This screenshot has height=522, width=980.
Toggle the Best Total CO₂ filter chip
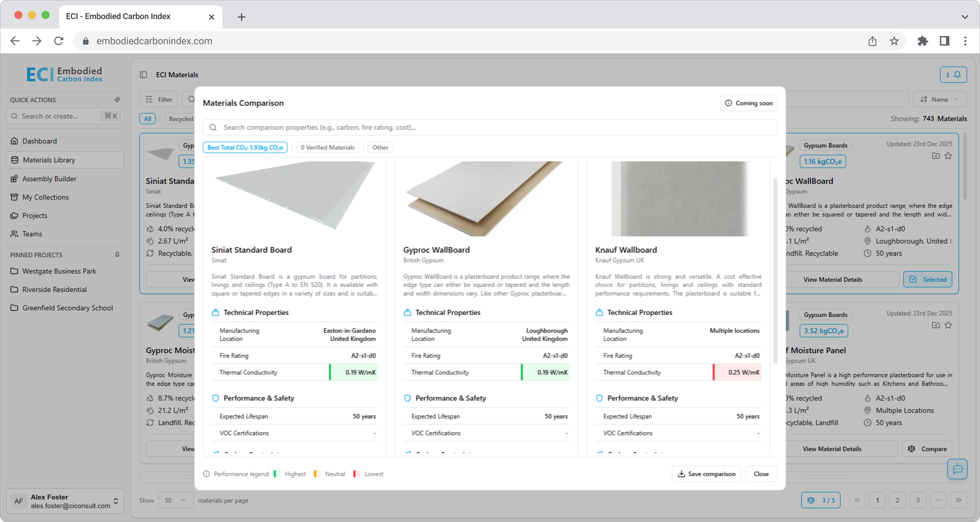click(245, 147)
